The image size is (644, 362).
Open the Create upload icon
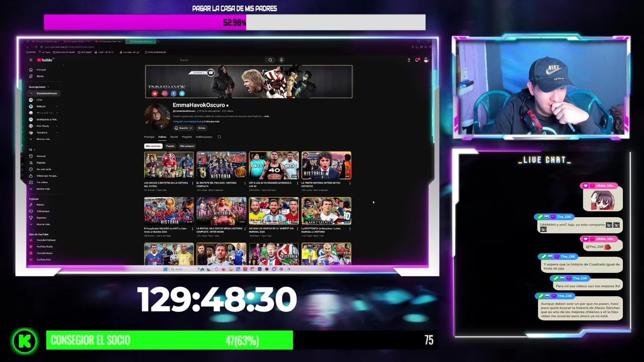point(409,60)
